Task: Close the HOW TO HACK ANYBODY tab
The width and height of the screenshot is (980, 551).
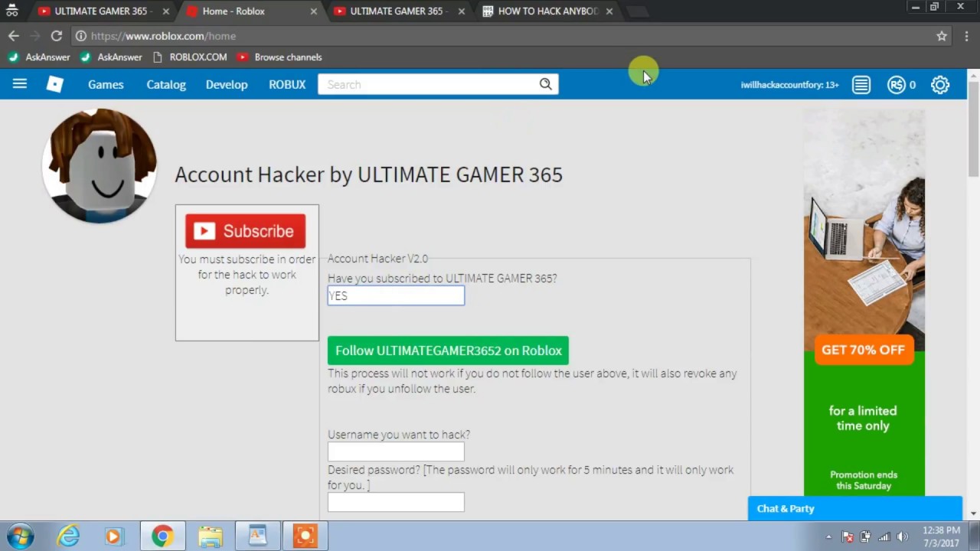Action: pyautogui.click(x=609, y=11)
